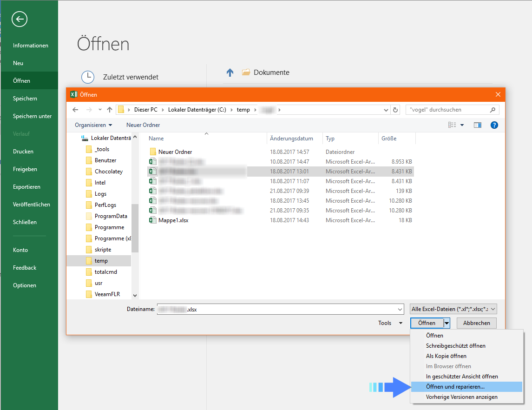Expand the Organisieren dropdown
Viewport: 532px width, 410px height.
pyautogui.click(x=93, y=125)
